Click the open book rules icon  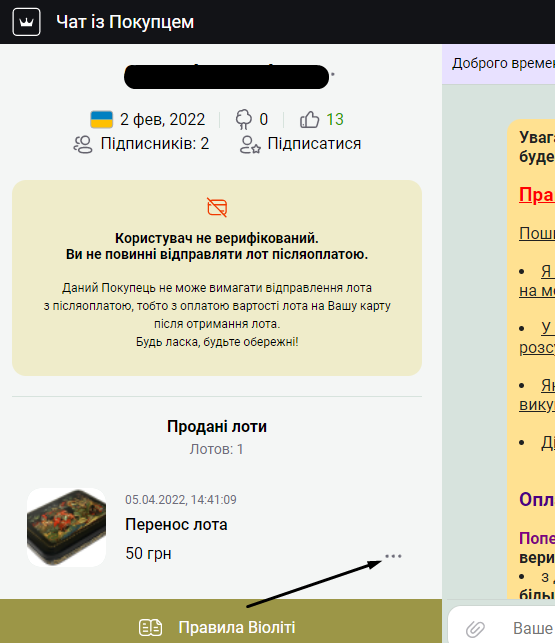tap(151, 627)
